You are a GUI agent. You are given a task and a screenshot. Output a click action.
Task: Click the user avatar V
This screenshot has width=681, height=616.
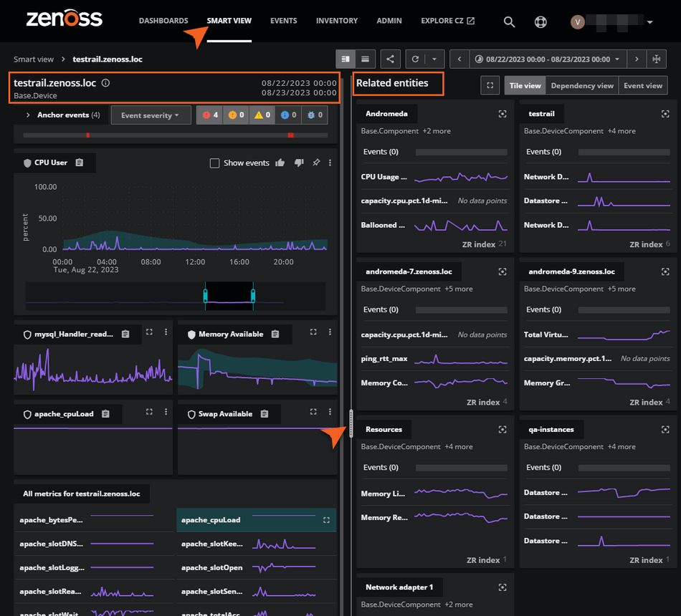(577, 21)
